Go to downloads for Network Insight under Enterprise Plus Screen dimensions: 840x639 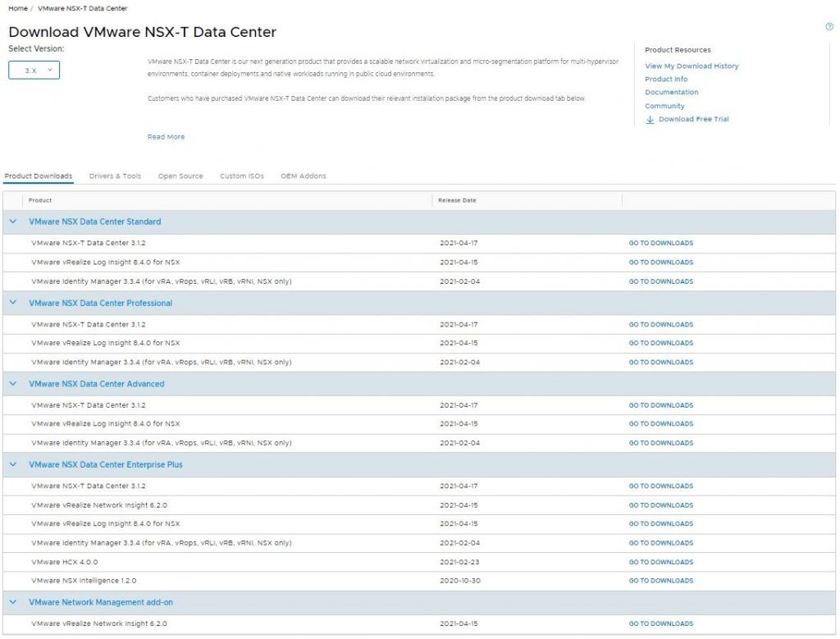click(x=661, y=505)
